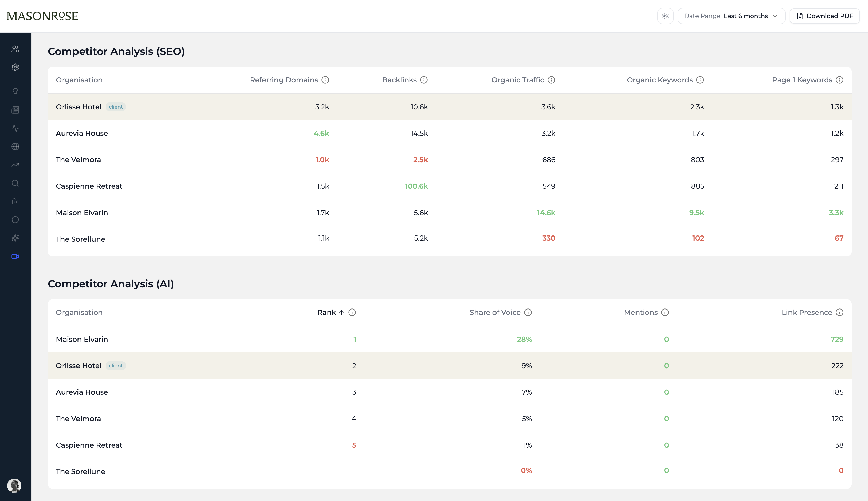Open the chat bubble icon
Image resolution: width=868 pixels, height=501 pixels.
(x=15, y=220)
